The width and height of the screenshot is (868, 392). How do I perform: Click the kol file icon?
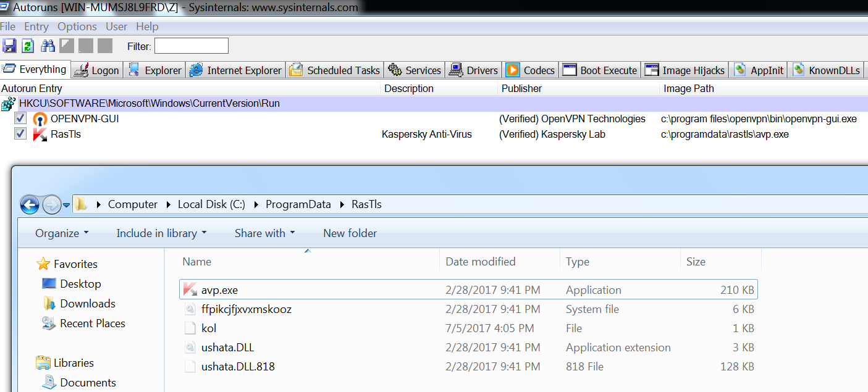point(191,328)
